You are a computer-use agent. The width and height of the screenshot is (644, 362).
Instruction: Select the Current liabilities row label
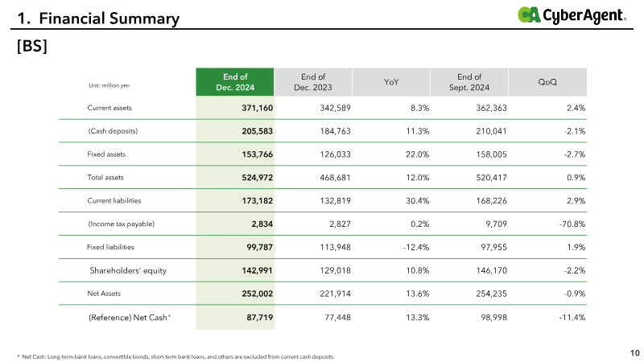click(114, 200)
